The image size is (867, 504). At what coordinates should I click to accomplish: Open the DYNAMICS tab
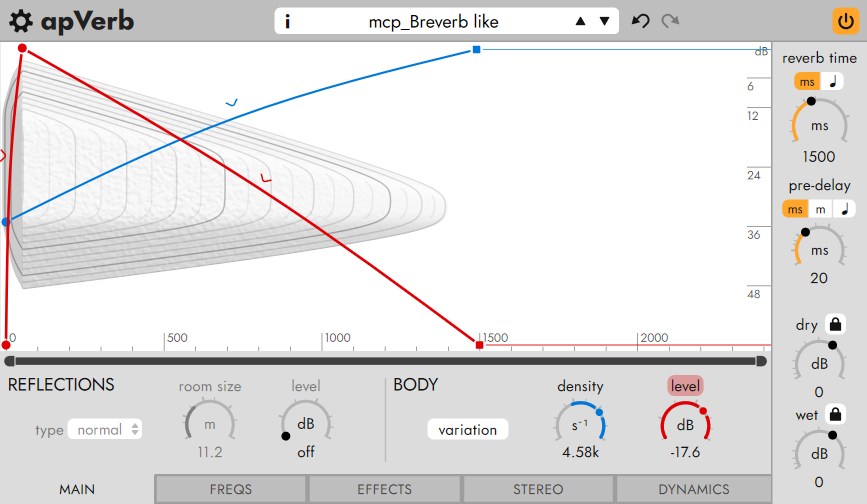pos(693,489)
